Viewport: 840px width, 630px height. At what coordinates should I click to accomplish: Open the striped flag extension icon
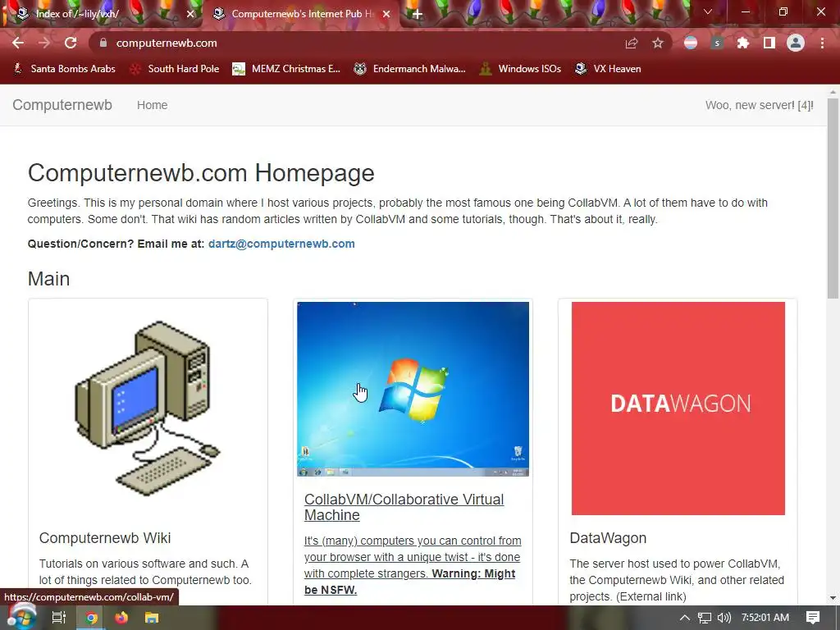[691, 43]
